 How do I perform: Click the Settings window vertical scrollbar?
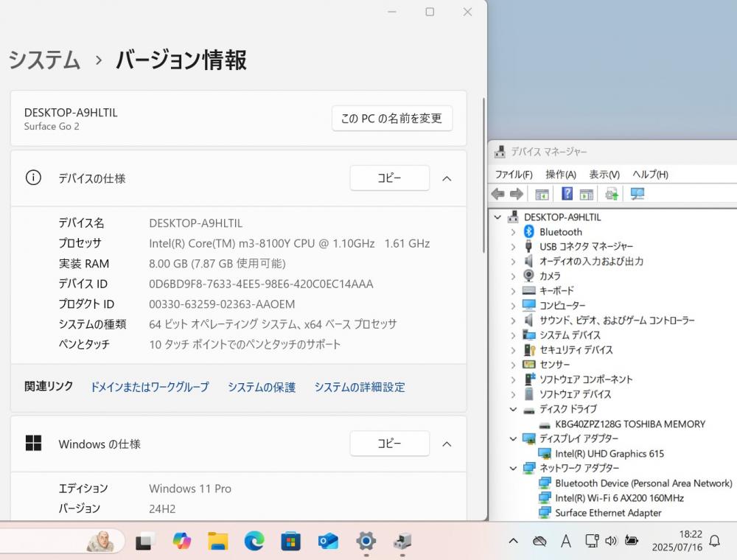pos(483,175)
